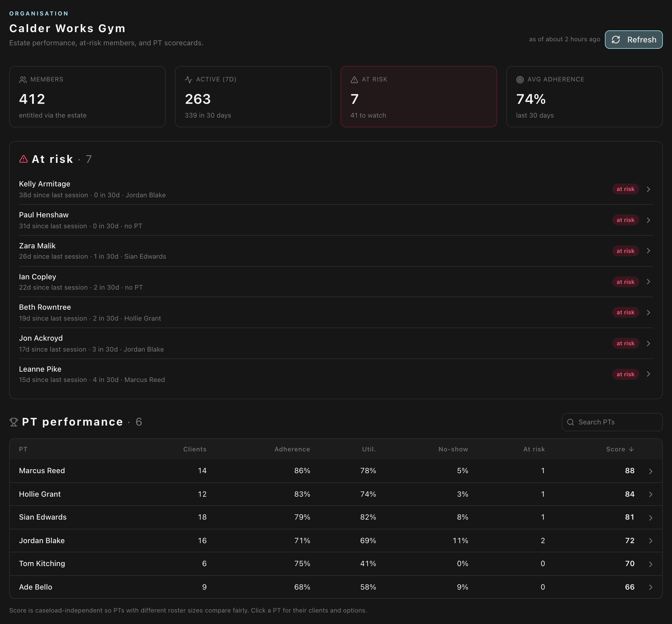Click Tom Kitching in PT table
The height and width of the screenshot is (624, 672).
pos(42,563)
